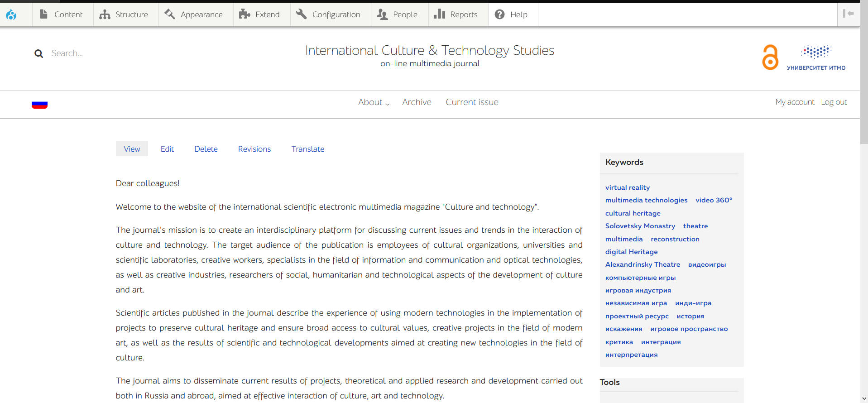868x403 pixels.
Task: Click the scroll-down arrow on the scrollbar
Action: click(864, 399)
